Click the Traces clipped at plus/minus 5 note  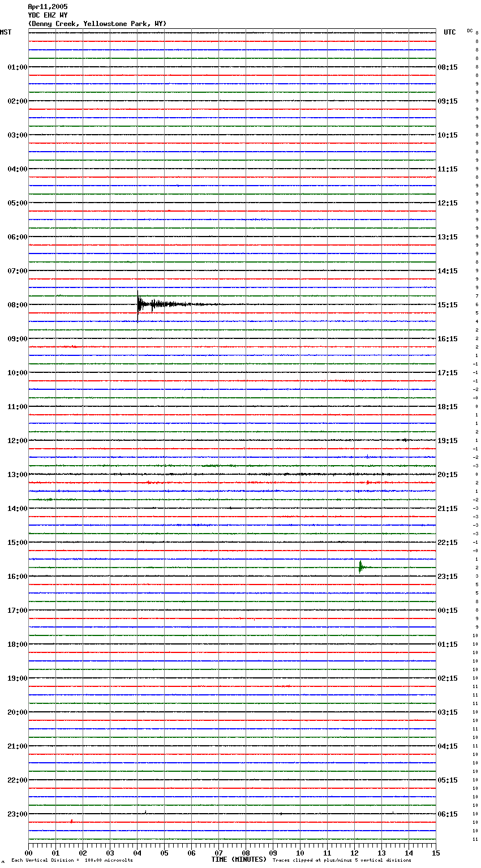click(x=342, y=861)
